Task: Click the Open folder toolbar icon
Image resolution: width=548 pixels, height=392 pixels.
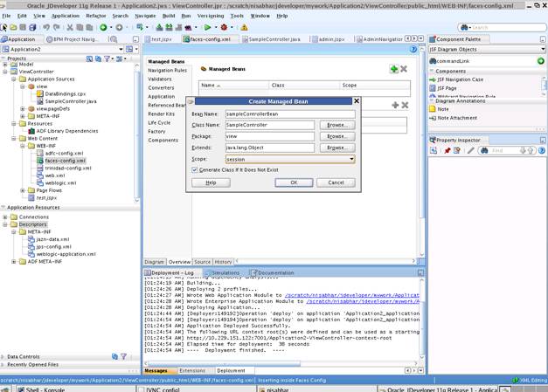Action: click(13, 27)
